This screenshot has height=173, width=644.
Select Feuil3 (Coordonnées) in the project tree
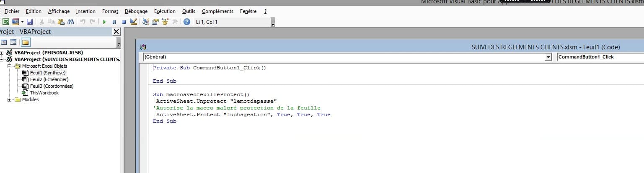point(52,86)
